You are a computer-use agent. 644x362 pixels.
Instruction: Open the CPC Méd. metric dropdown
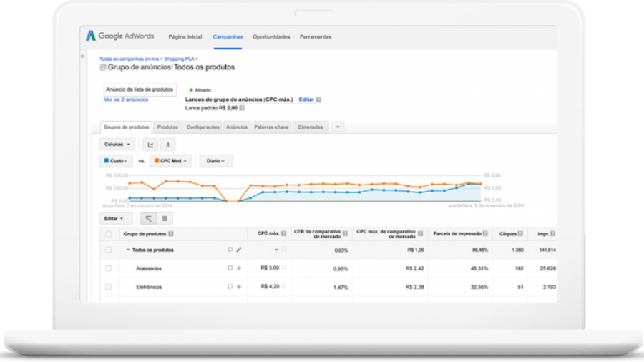click(x=170, y=161)
